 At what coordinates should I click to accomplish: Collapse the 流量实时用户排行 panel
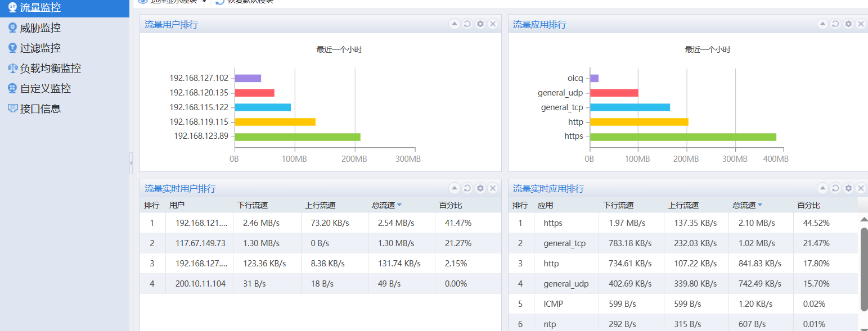[454, 188]
